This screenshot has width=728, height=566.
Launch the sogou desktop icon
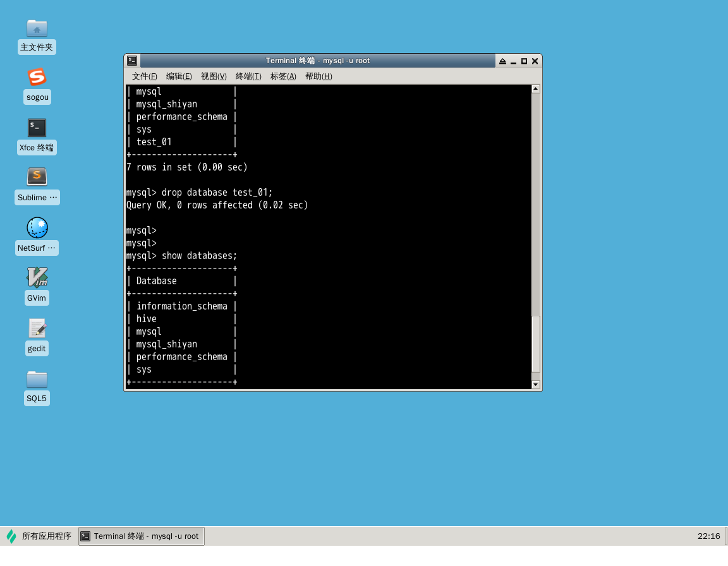[37, 78]
